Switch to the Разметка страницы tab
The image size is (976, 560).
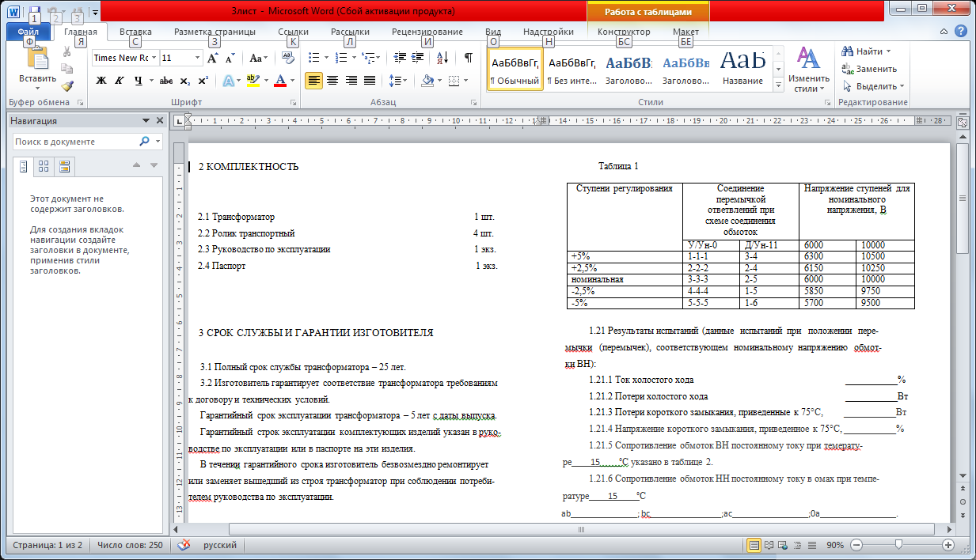click(215, 32)
